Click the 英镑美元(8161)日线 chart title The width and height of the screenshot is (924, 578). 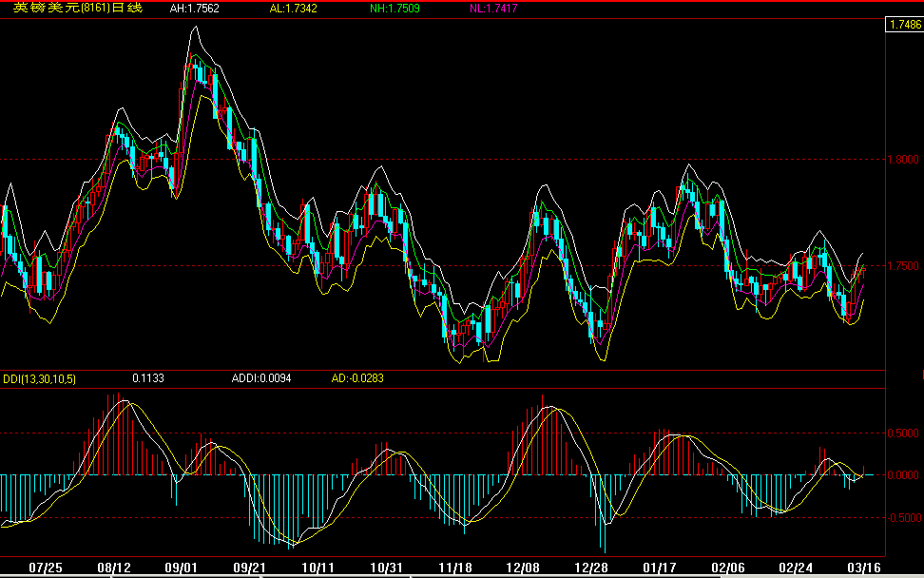coord(78,8)
